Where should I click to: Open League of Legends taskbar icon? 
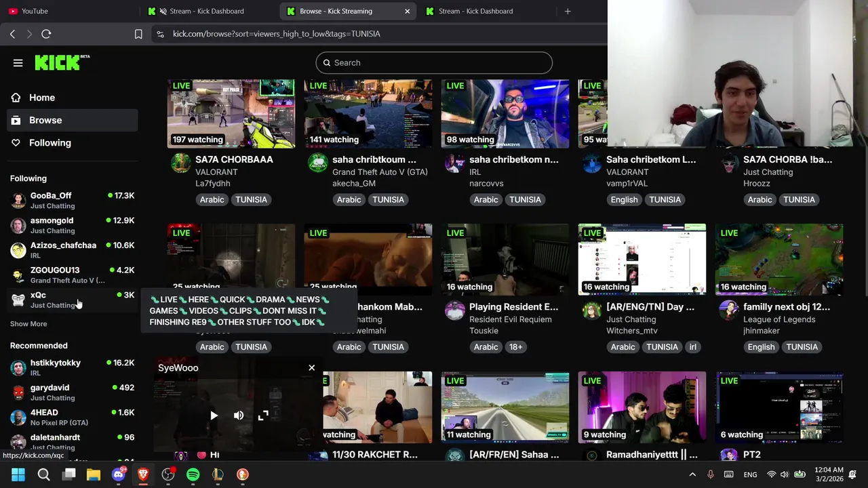(x=218, y=474)
